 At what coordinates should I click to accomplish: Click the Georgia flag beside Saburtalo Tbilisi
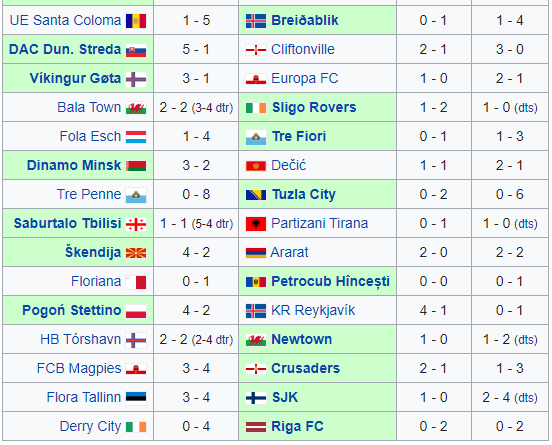(136, 224)
